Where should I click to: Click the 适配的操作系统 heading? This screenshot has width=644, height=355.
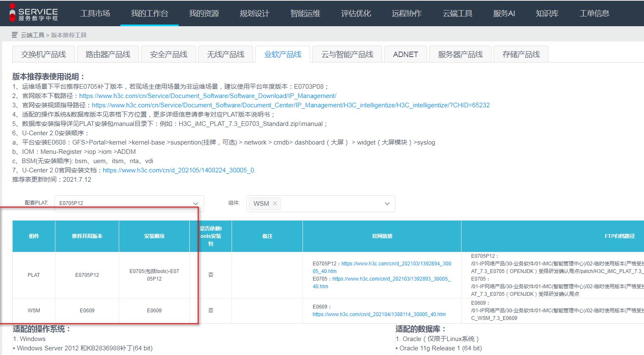tap(41, 329)
